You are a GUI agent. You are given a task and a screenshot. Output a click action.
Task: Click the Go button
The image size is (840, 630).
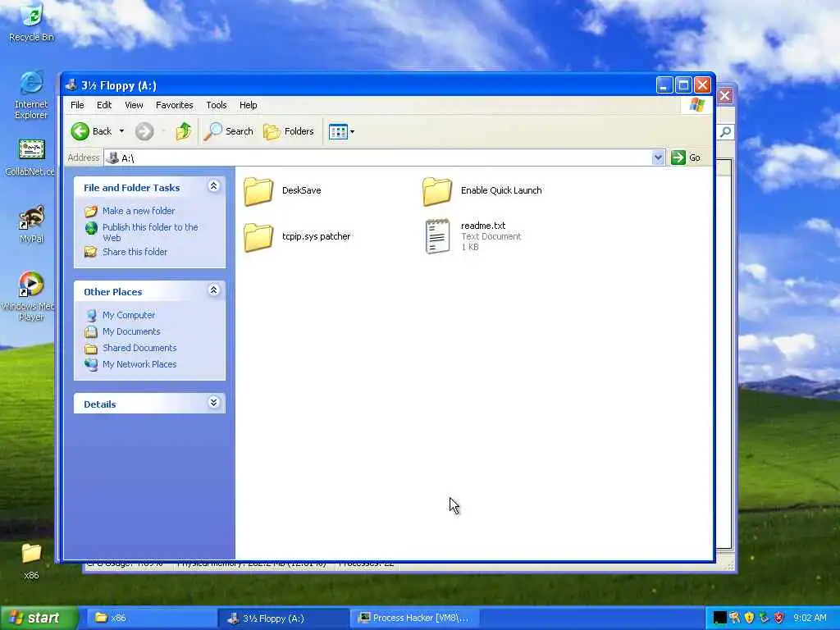687,157
